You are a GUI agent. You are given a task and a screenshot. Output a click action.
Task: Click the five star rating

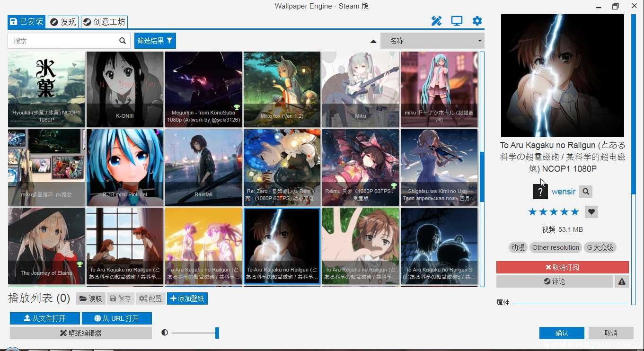tap(554, 212)
